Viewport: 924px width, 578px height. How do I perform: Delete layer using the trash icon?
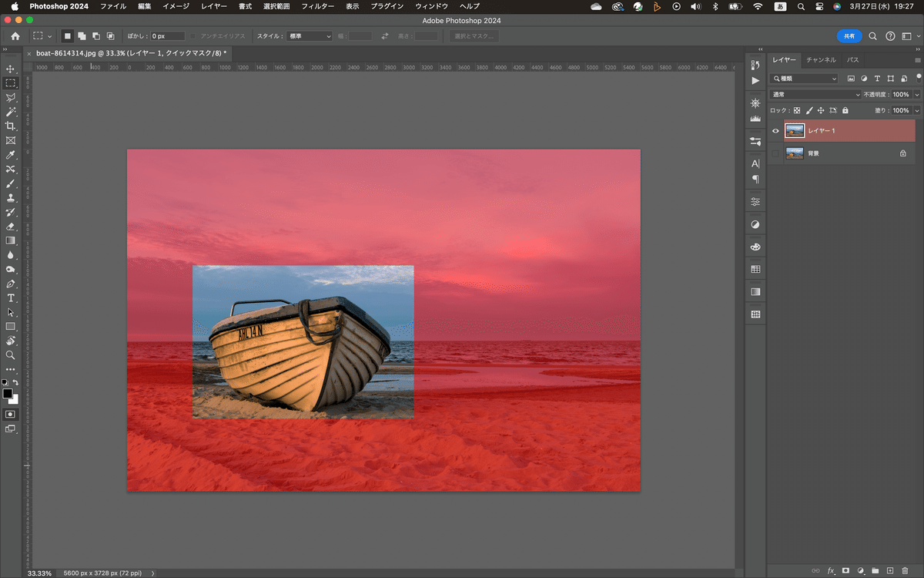(x=905, y=570)
